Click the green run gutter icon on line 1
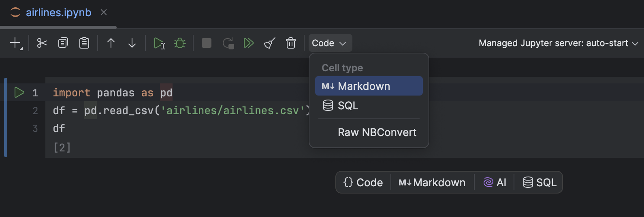This screenshot has width=644, height=217. coord(19,93)
